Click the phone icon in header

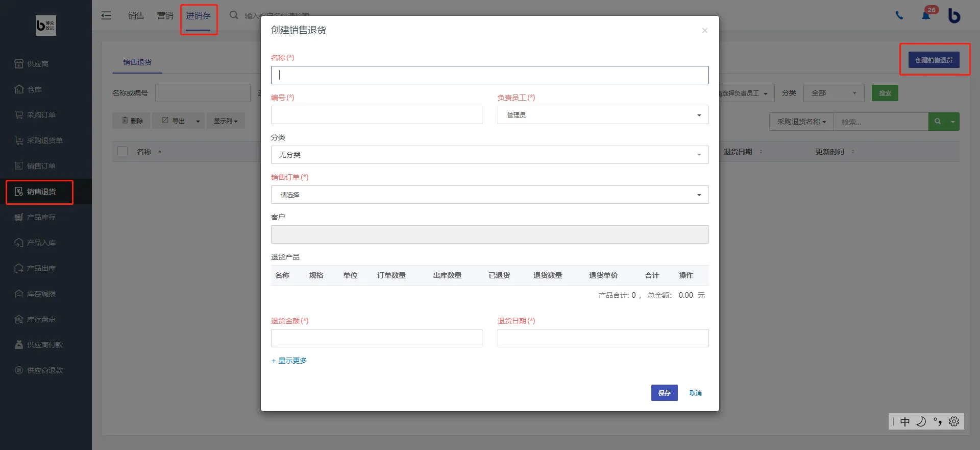(x=899, y=15)
